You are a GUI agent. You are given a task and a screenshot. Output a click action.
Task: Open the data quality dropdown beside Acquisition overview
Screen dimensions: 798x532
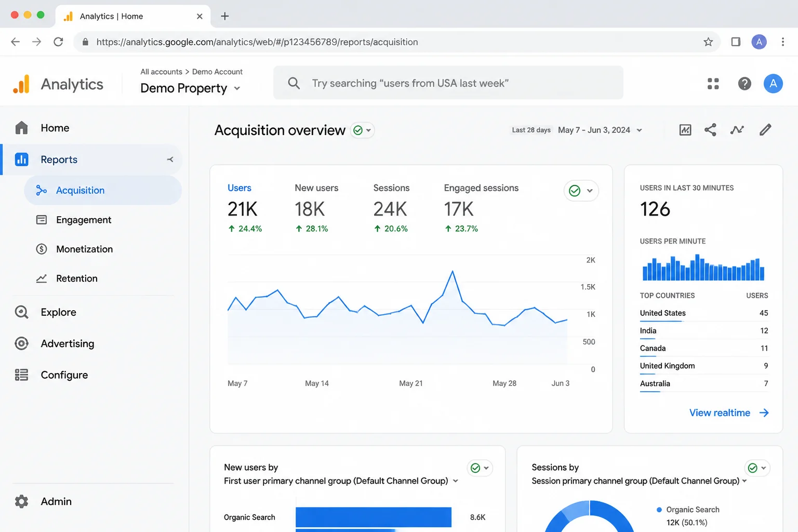point(363,130)
